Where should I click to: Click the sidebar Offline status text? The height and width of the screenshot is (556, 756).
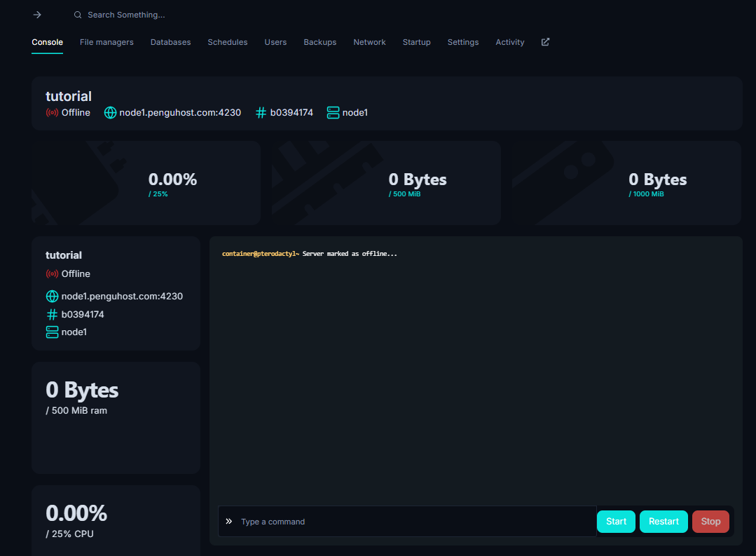click(x=76, y=273)
